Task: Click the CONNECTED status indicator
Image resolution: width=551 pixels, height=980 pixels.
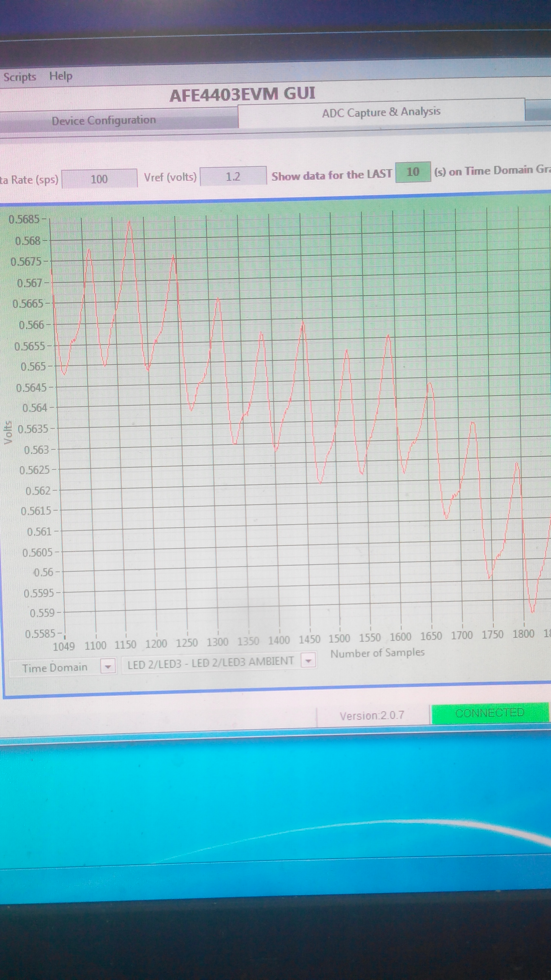Action: pyautogui.click(x=490, y=713)
